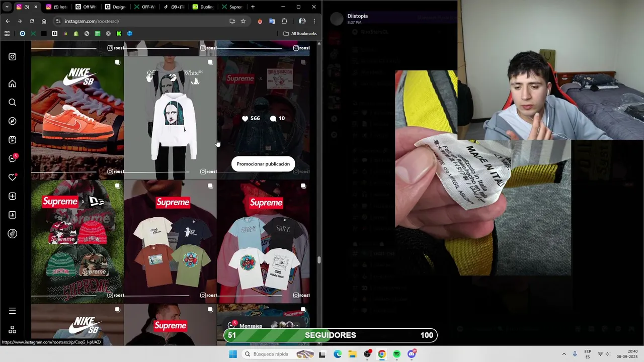The width and height of the screenshot is (644, 362).
Task: Switch to the TikTok (99+) tab
Action: coord(174,7)
